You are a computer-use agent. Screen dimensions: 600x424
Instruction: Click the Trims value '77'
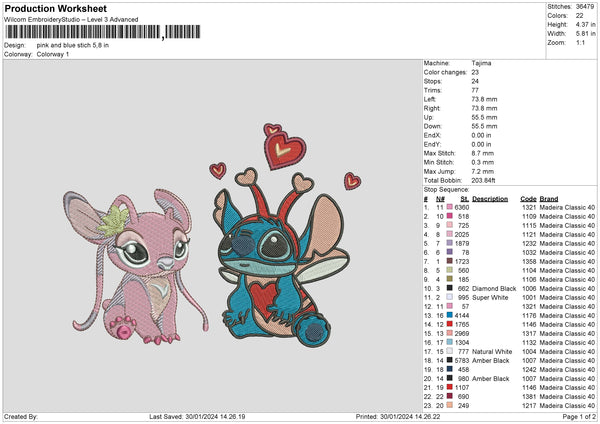click(x=475, y=90)
